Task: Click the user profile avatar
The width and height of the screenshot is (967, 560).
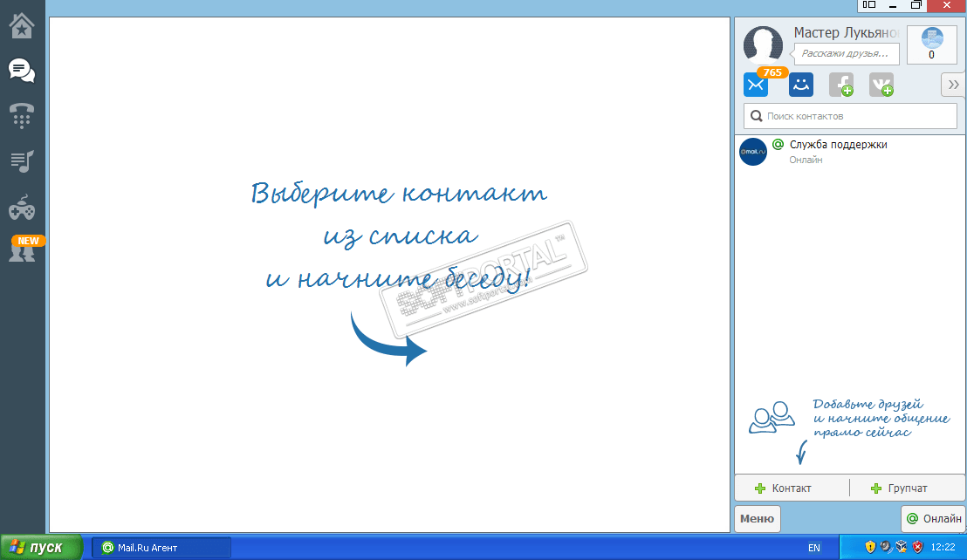Action: [763, 45]
